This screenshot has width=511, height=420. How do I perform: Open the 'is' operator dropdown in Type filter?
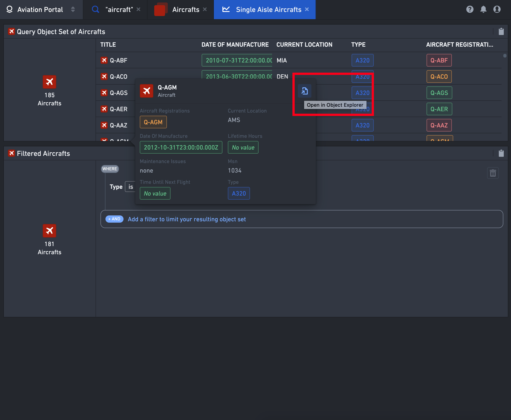click(x=130, y=187)
